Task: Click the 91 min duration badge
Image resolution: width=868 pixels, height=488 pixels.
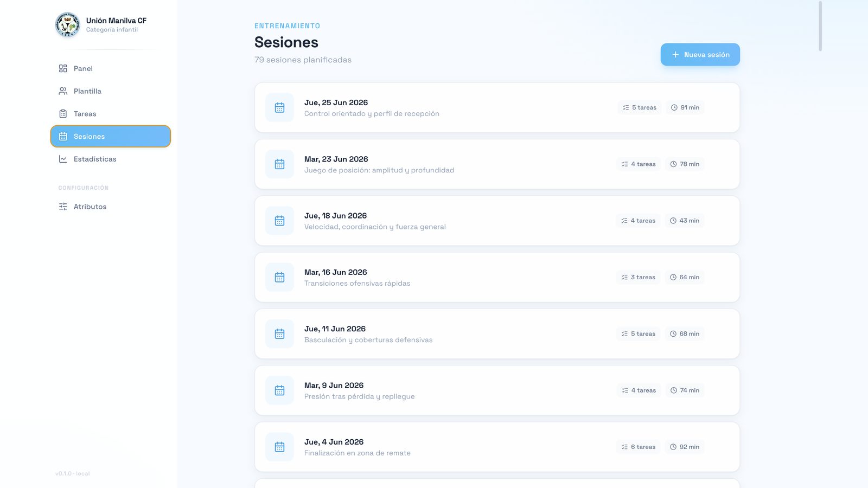Action: point(685,107)
